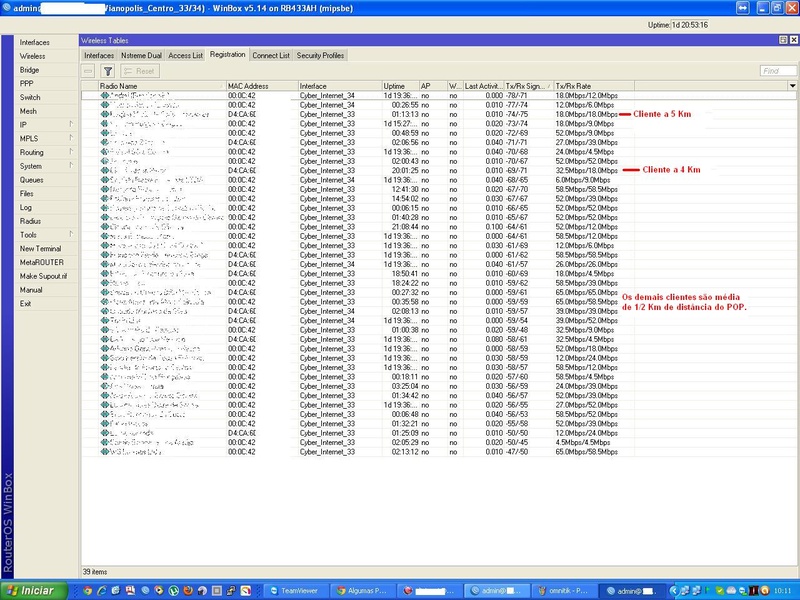Image resolution: width=800 pixels, height=600 pixels.
Task: Restore the Wireless Tables sub-window size
Action: 783,40
